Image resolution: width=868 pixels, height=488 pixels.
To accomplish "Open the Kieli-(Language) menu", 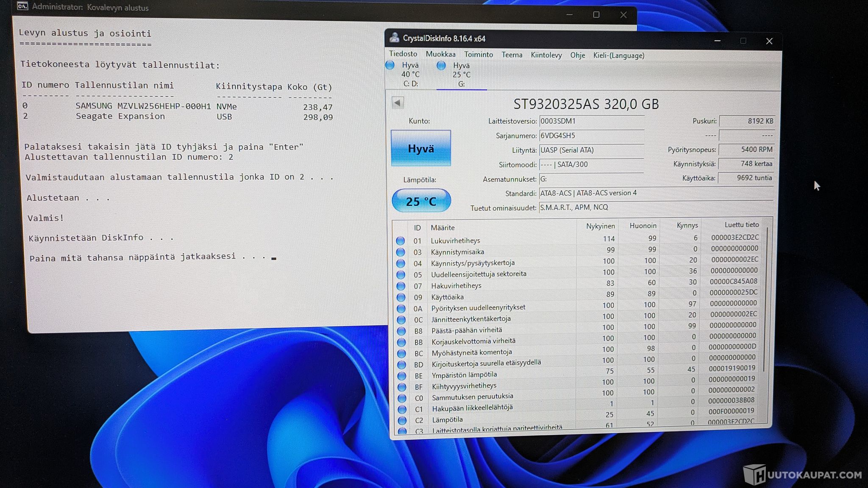I will 618,55.
